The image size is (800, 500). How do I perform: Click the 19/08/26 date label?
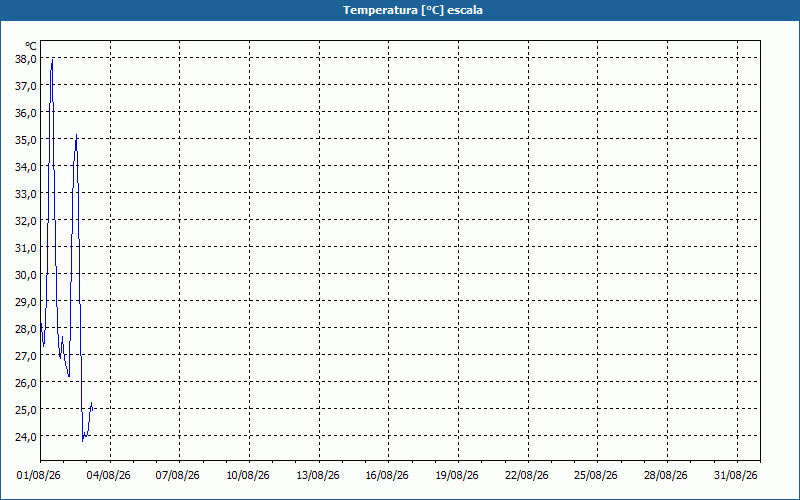pyautogui.click(x=457, y=476)
